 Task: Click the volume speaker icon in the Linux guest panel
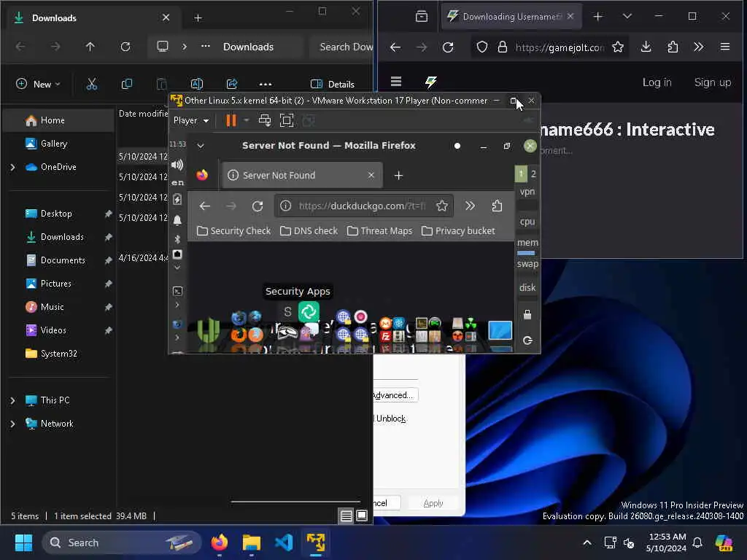tap(177, 165)
